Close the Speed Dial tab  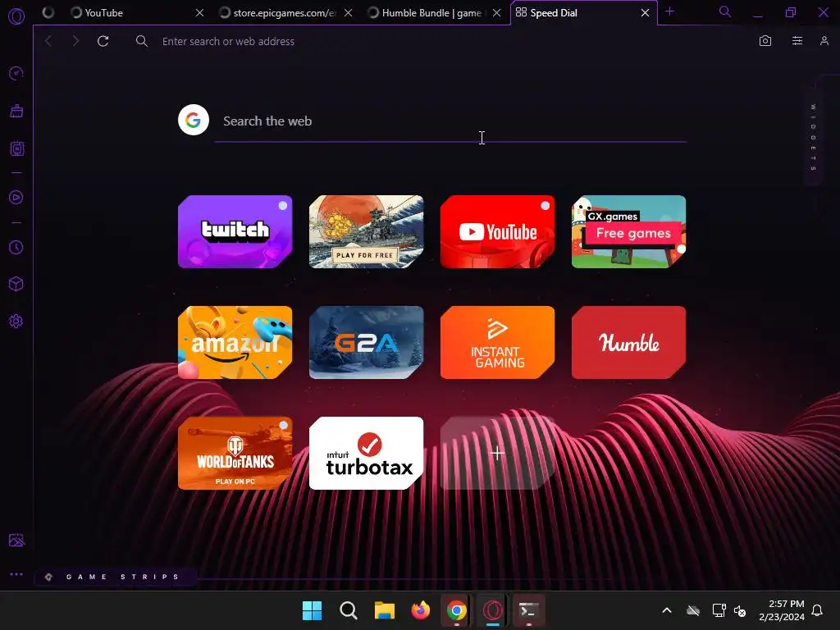[x=645, y=13]
